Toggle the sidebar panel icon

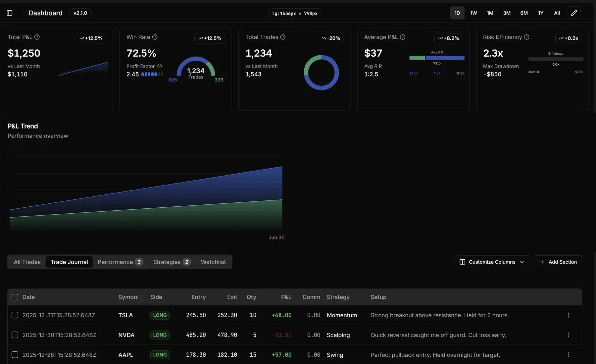pyautogui.click(x=10, y=13)
